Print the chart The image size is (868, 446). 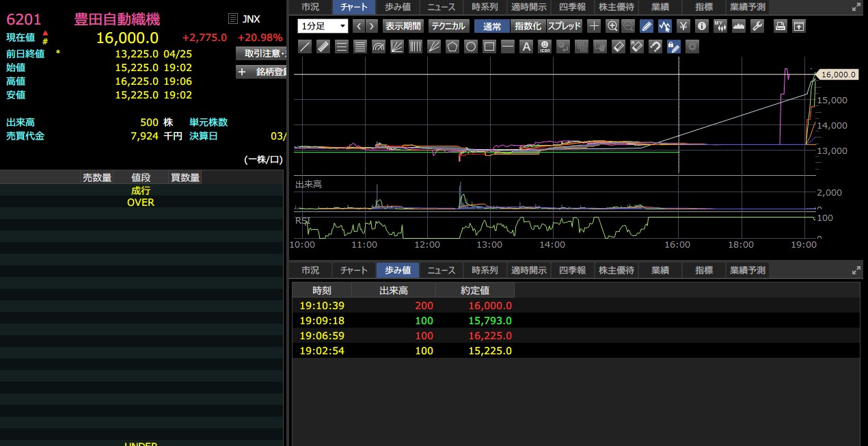coord(780,26)
